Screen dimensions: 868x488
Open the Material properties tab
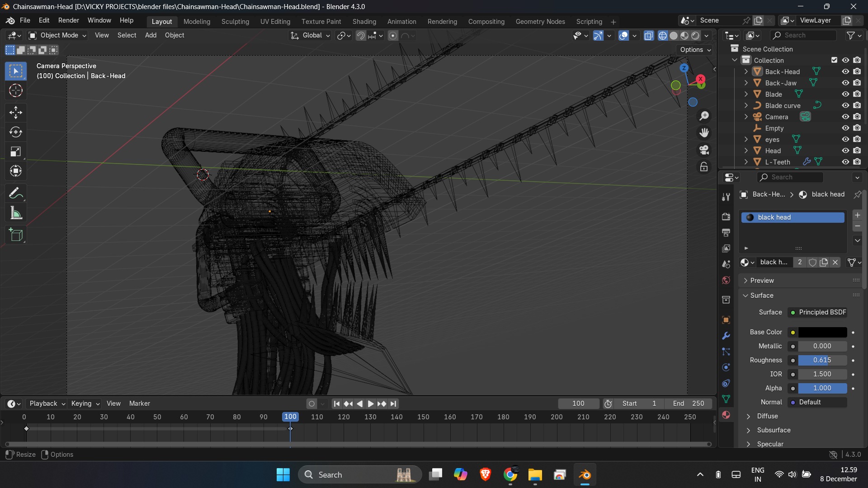(x=726, y=415)
